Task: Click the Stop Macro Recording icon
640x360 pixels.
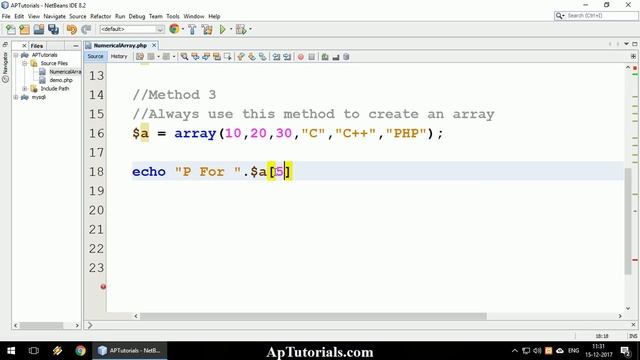Action: coord(311,57)
